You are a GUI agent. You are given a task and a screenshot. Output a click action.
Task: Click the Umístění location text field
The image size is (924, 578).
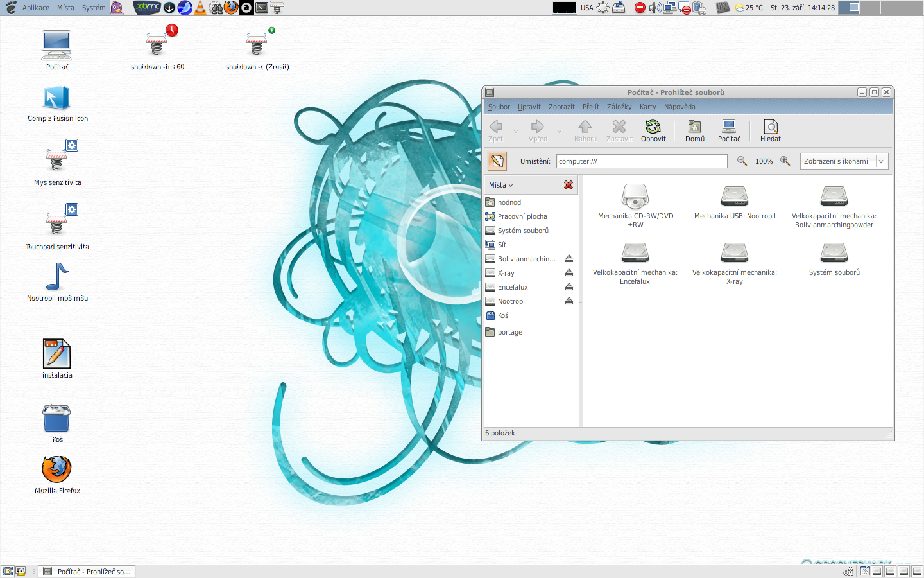point(642,161)
